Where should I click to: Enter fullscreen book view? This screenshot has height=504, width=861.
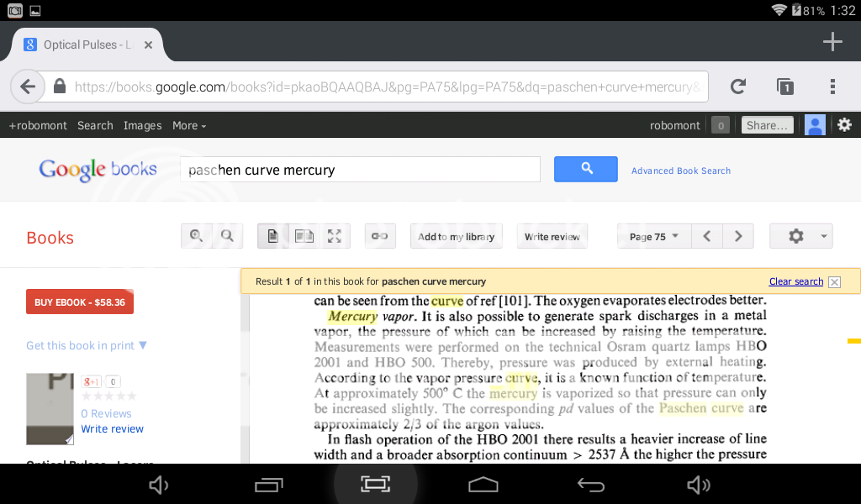click(x=335, y=236)
